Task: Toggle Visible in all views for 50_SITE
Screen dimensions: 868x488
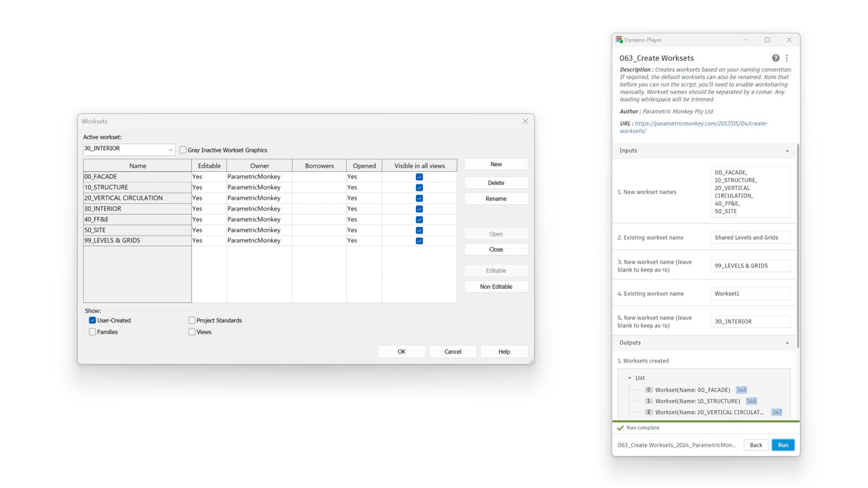Action: pos(419,230)
